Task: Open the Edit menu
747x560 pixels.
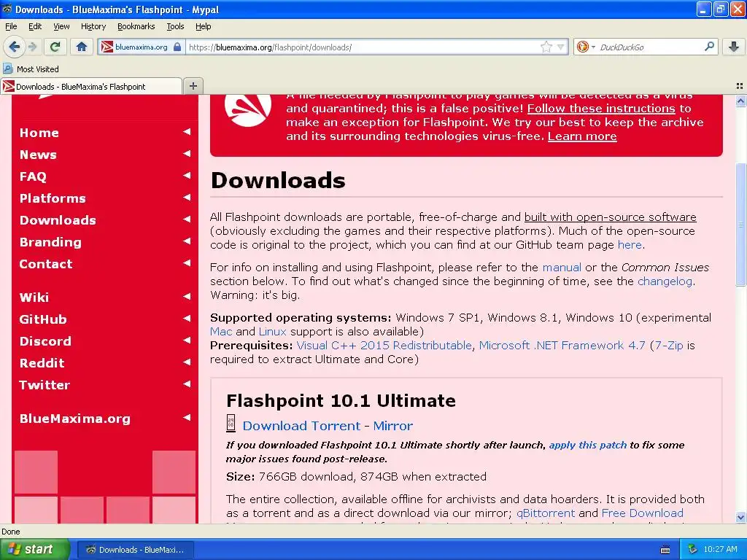Action: tap(35, 26)
